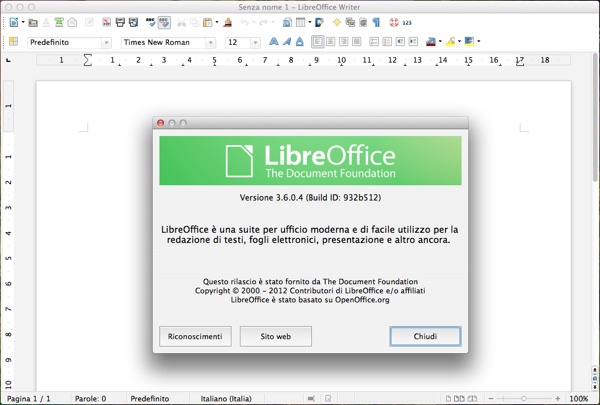Image resolution: width=600 pixels, height=405 pixels.
Task: Apply the Font Color swatch
Action: [431, 41]
